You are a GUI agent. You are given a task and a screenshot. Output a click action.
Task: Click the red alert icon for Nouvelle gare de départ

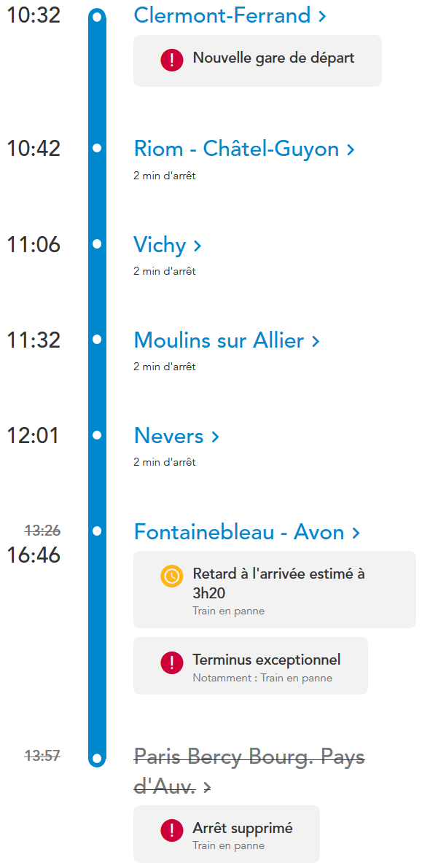[x=172, y=60]
